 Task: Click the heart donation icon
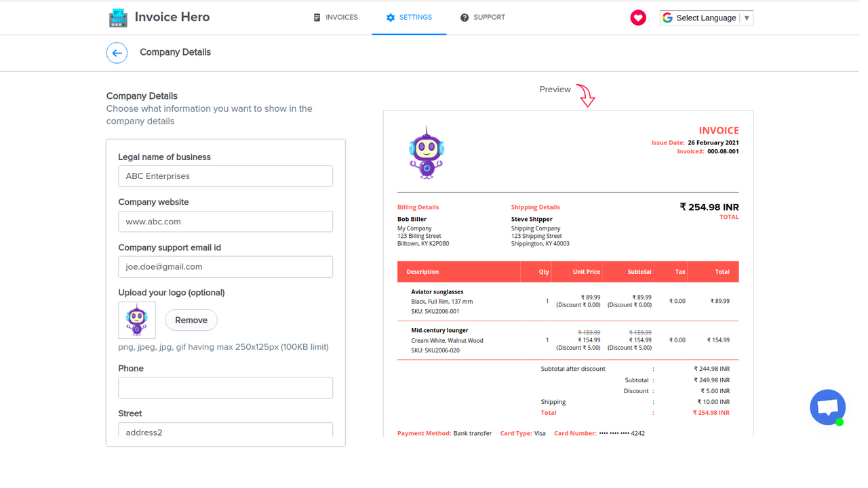pyautogui.click(x=637, y=17)
